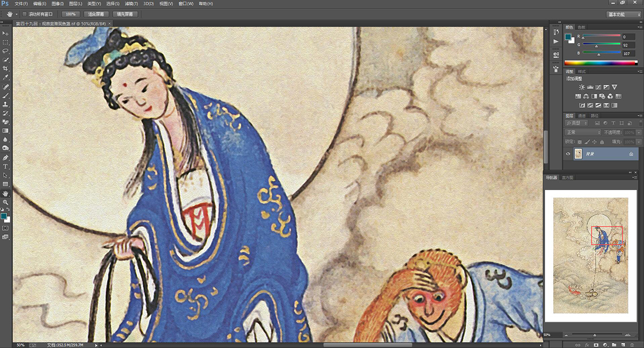Click the 填充屏幕 button
The image size is (644, 348).
pos(124,14)
